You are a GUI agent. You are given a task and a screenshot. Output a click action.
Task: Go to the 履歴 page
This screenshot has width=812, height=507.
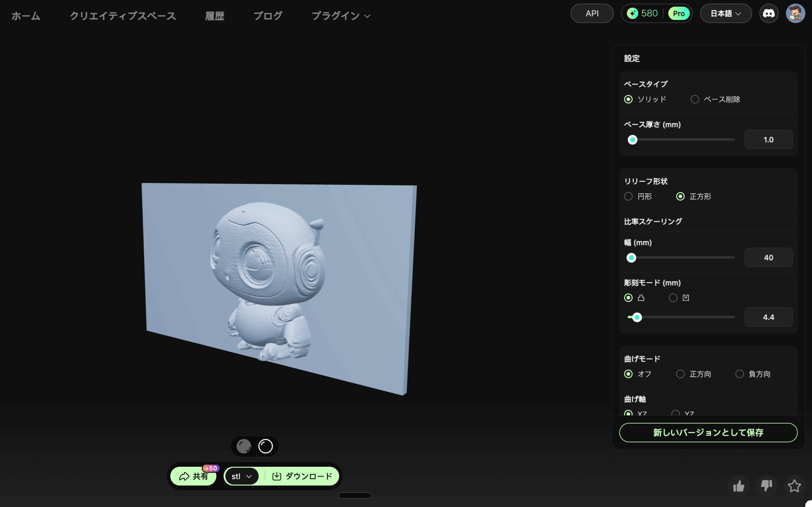tap(215, 16)
